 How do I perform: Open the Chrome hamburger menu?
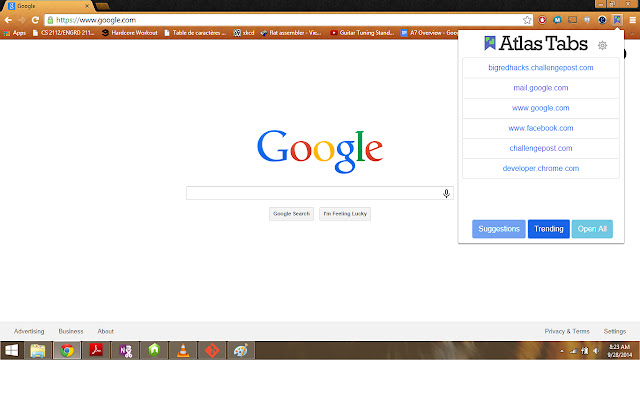click(632, 20)
